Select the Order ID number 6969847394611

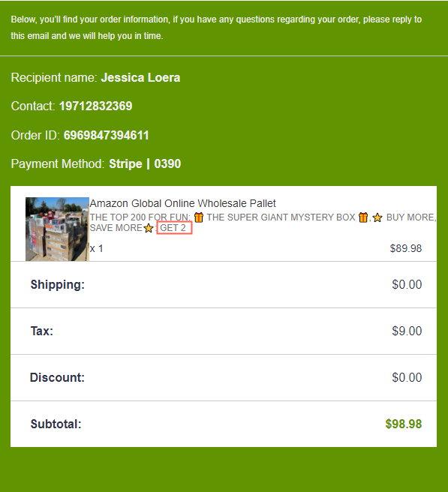click(x=106, y=135)
